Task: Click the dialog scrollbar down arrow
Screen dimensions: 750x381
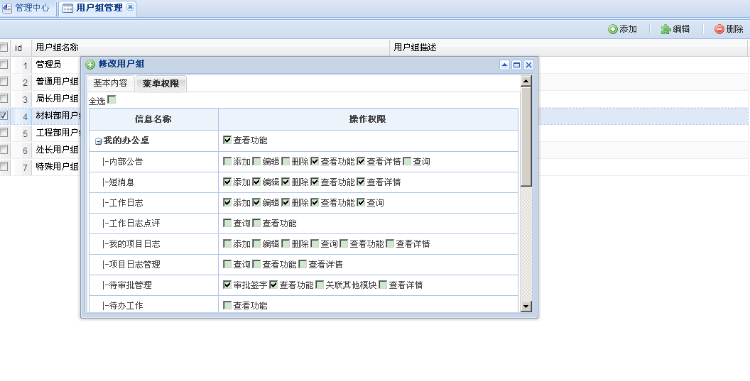Action: coord(526,306)
